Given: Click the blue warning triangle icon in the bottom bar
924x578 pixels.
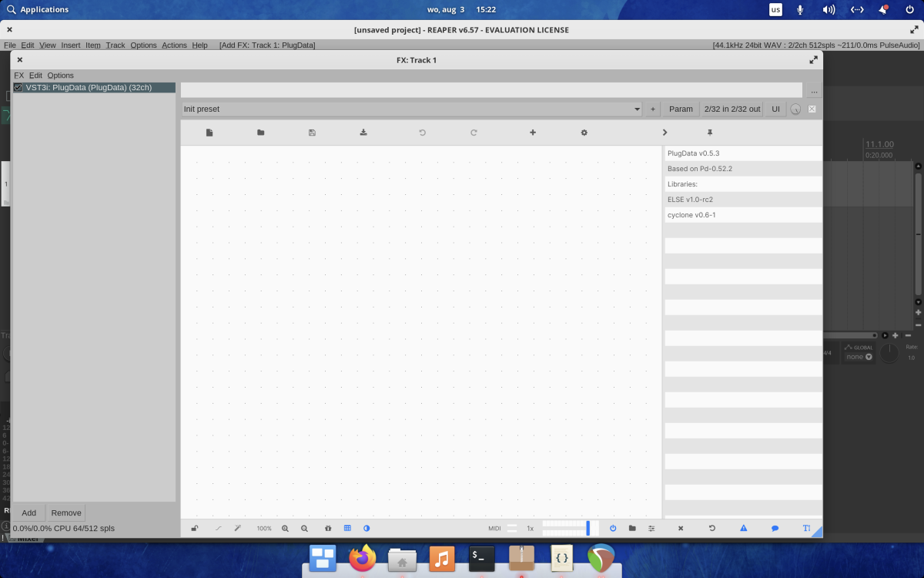Looking at the screenshot, I should pyautogui.click(x=744, y=529).
